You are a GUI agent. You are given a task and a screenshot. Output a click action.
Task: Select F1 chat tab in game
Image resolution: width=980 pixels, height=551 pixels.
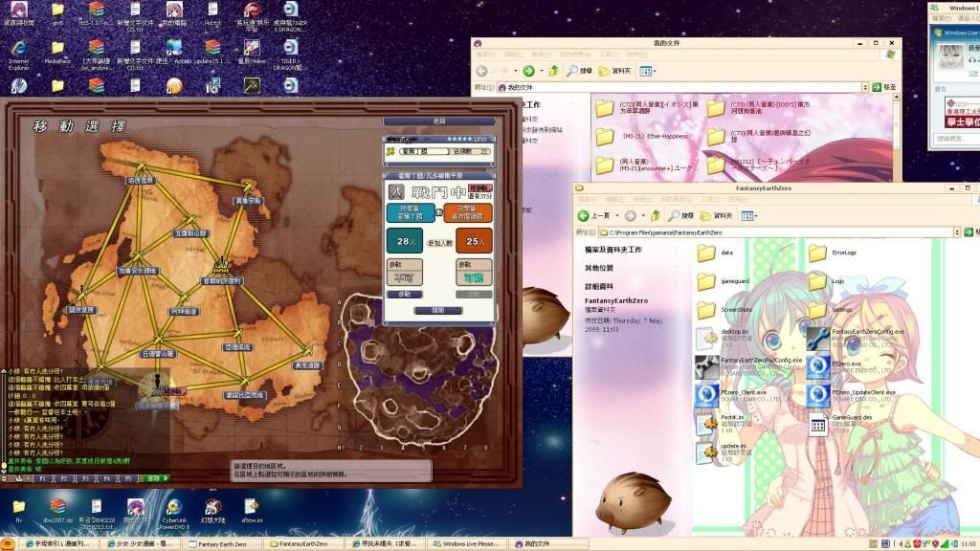click(x=42, y=478)
